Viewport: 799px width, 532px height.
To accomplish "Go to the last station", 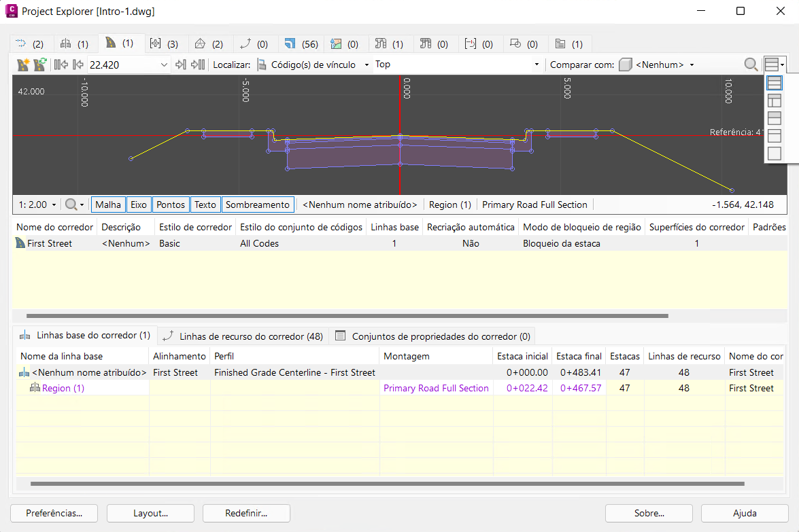I will (198, 65).
